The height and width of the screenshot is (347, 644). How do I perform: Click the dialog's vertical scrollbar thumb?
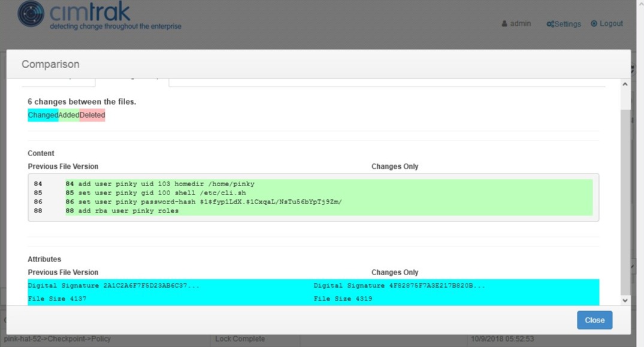(625, 203)
